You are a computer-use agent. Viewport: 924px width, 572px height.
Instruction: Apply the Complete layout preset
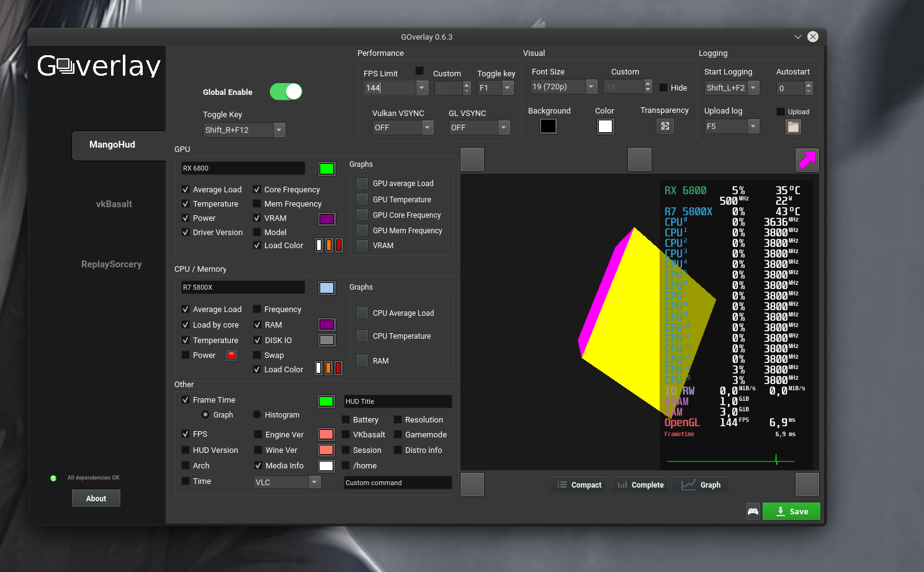coord(640,485)
